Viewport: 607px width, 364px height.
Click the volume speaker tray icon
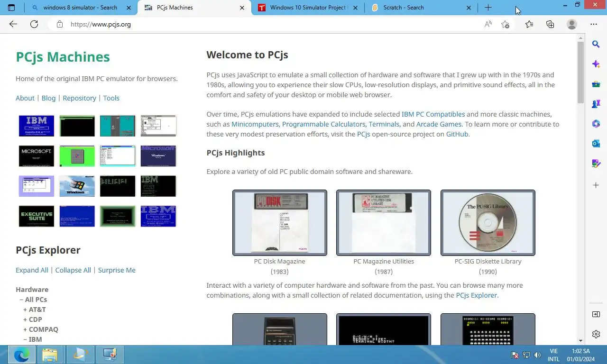[537, 355]
